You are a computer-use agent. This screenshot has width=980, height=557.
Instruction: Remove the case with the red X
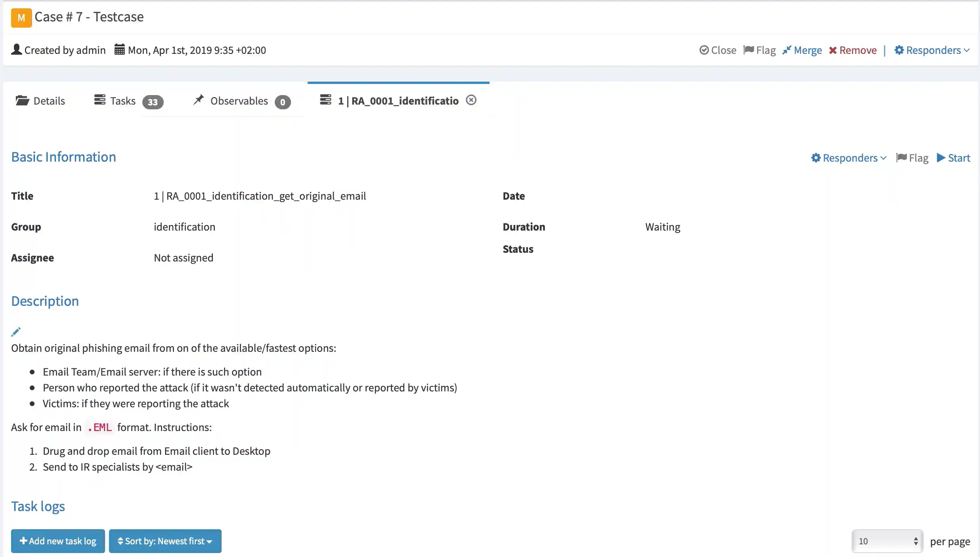(x=853, y=50)
